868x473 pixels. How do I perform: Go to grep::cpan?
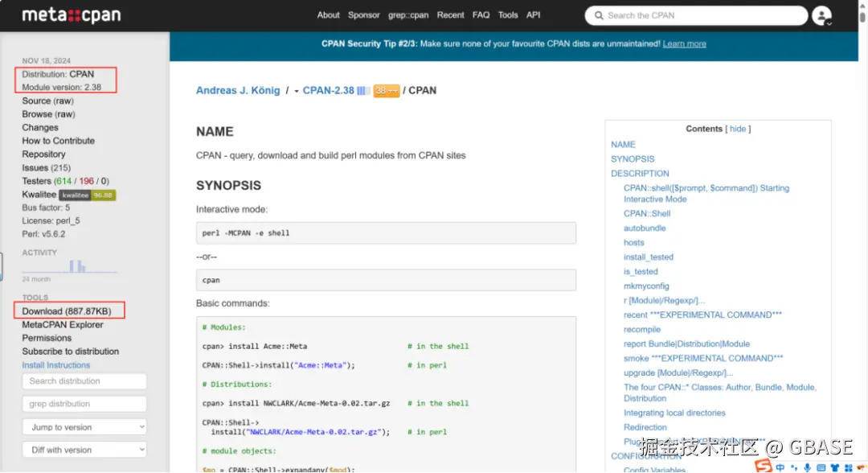click(408, 15)
